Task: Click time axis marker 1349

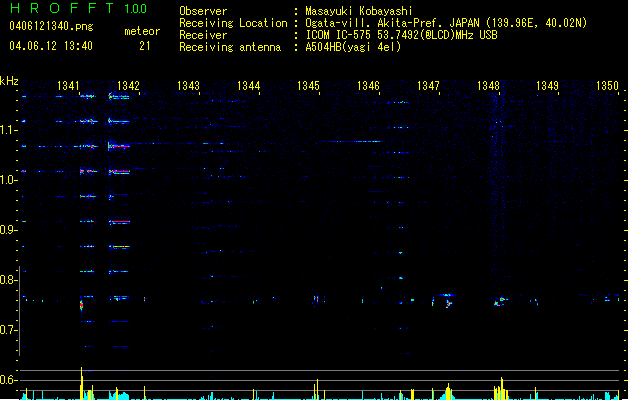Action: click(548, 86)
